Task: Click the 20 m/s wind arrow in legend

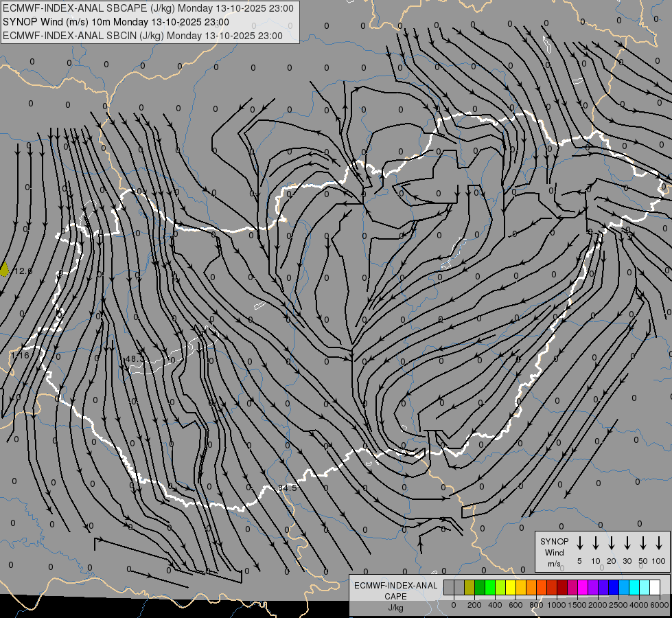Action: [612, 543]
